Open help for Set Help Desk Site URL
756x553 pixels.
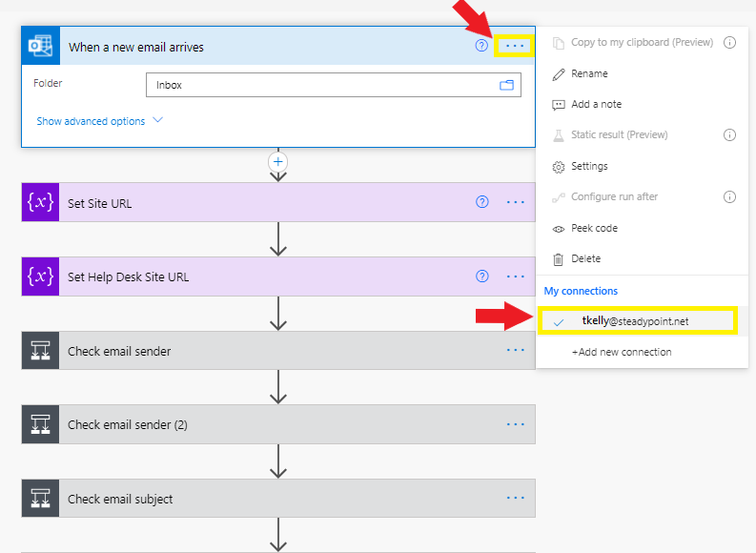click(481, 276)
